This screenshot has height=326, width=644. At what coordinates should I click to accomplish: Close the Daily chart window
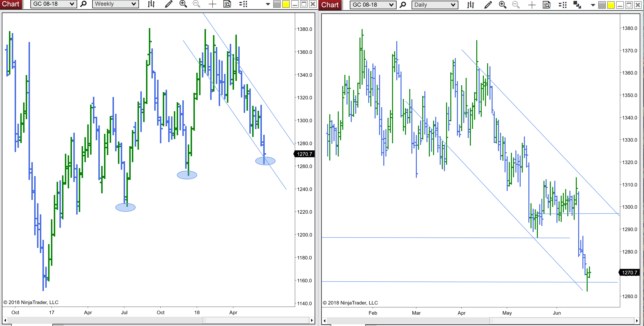(638, 5)
